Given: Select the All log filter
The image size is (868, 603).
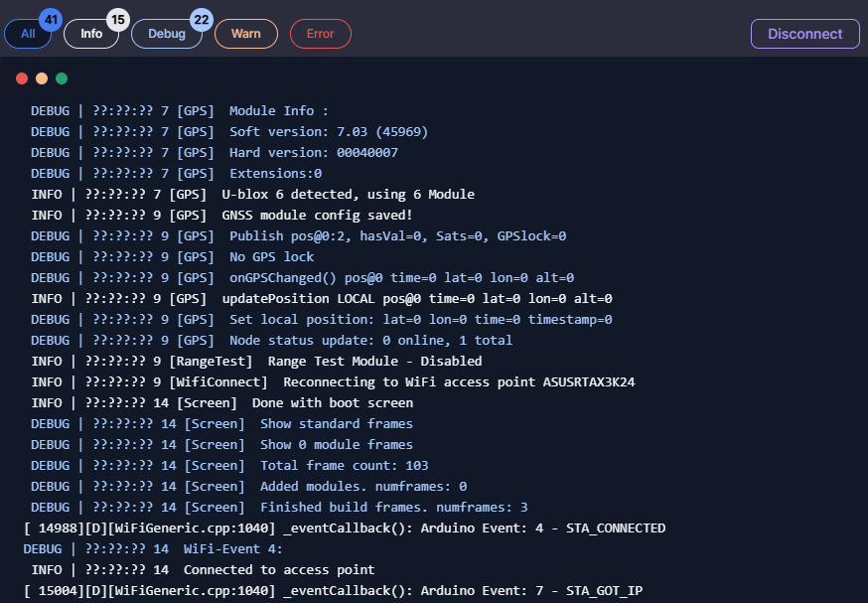Looking at the screenshot, I should pyautogui.click(x=28, y=34).
